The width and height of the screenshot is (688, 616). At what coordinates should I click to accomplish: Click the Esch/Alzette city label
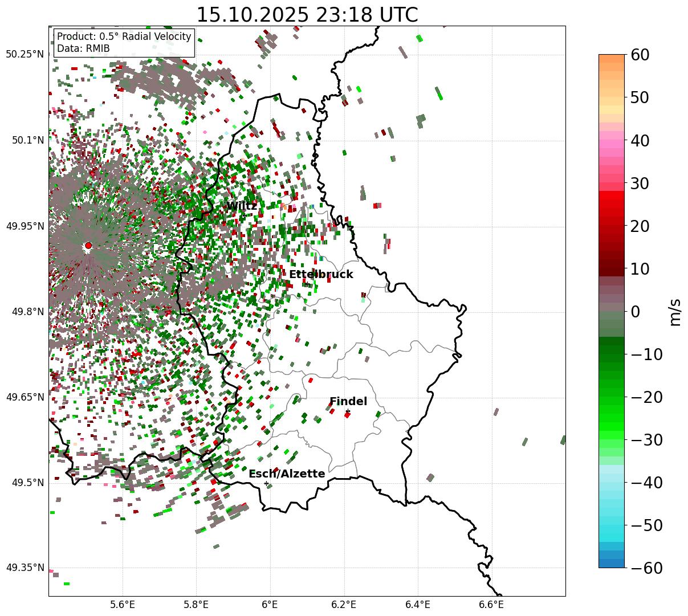pos(287,474)
